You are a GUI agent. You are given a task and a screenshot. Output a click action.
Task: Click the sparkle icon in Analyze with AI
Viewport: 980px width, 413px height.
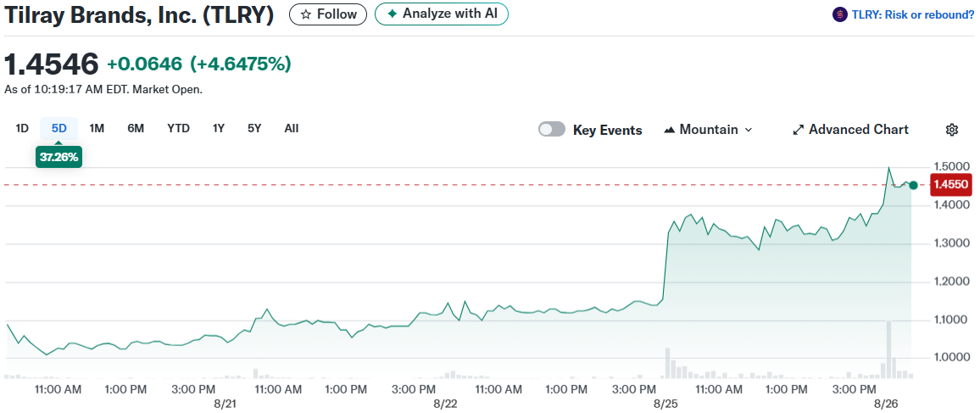(392, 14)
